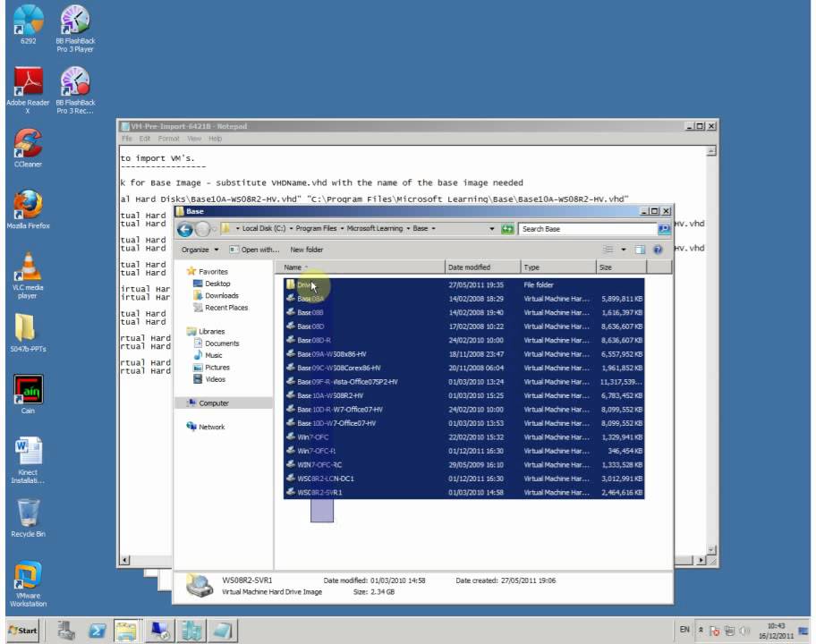
Task: Expand the arrow after Base breadcrumb
Action: point(433,228)
